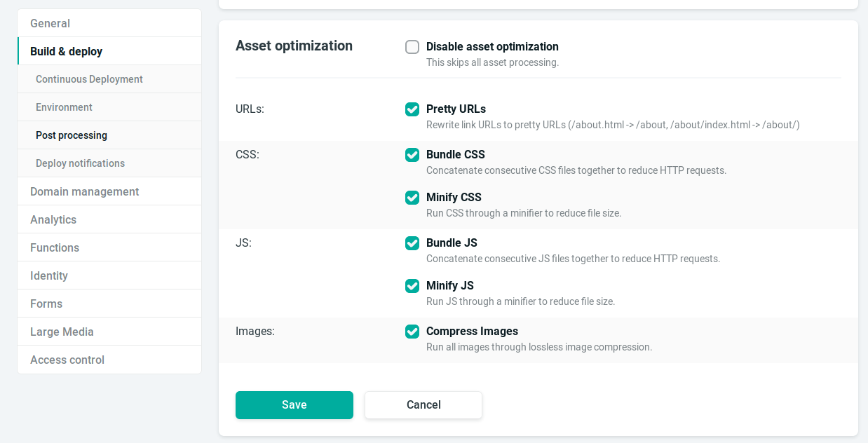This screenshot has width=868, height=443.
Task: Go to Environment settings
Action: 64,107
